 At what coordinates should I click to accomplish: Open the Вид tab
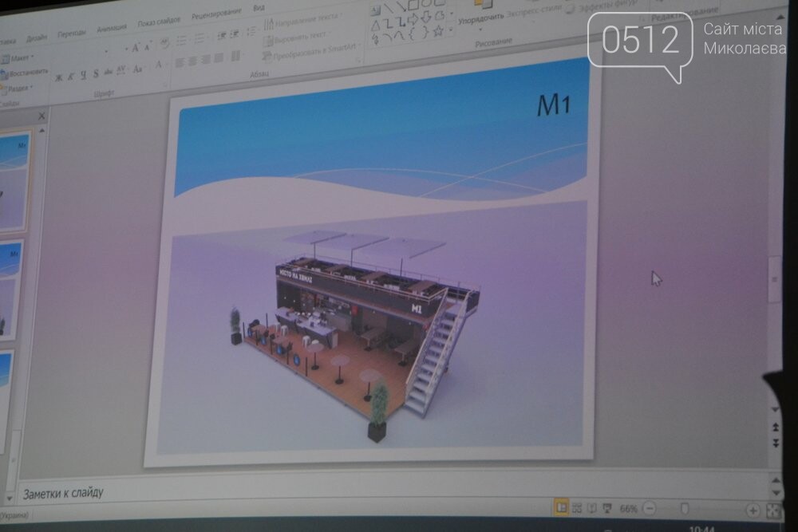tap(259, 8)
